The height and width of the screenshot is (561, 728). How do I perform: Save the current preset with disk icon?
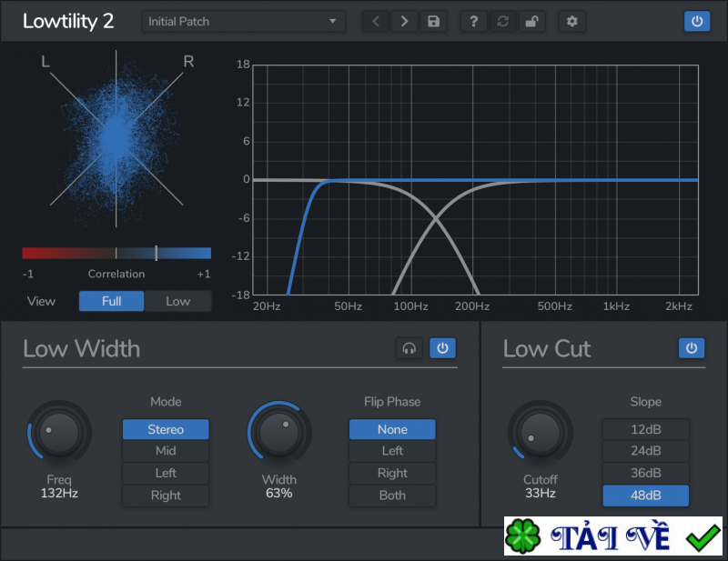pos(433,21)
